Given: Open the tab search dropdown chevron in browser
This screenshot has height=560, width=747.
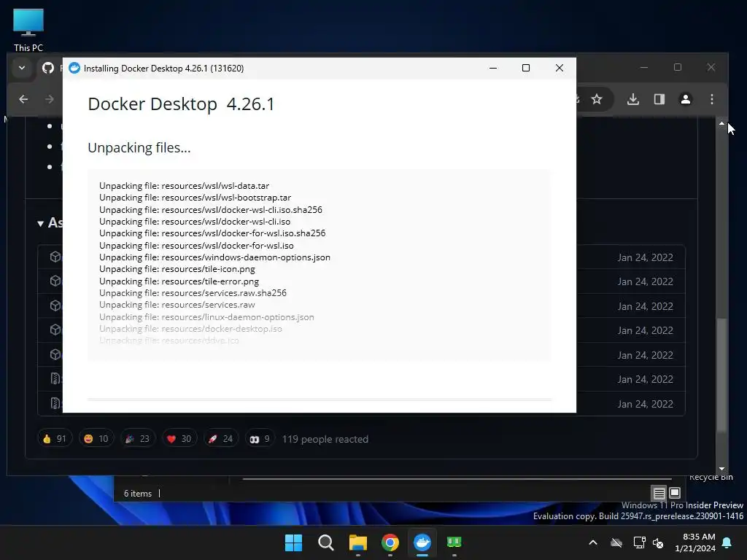Looking at the screenshot, I should [x=22, y=68].
